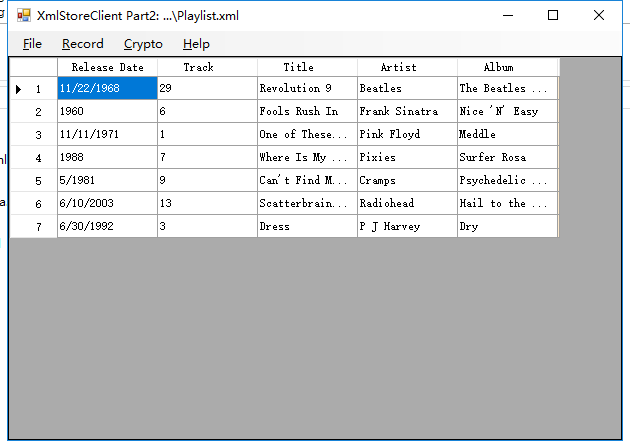Select row header 4
Viewport: 630px width, 448px height.
point(33,158)
